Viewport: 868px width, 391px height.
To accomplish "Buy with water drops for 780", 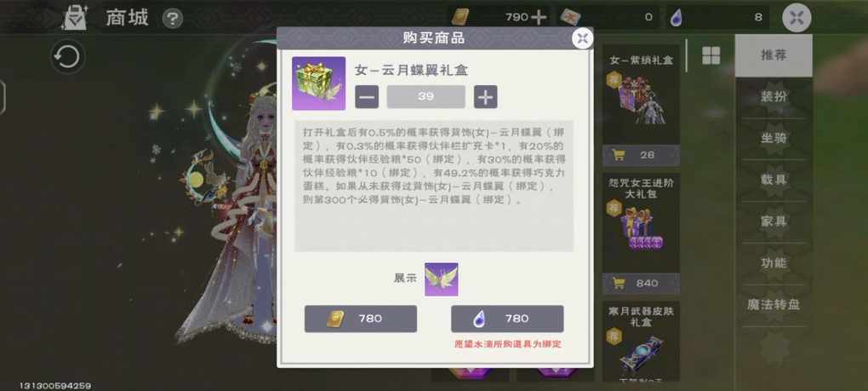I will point(507,319).
